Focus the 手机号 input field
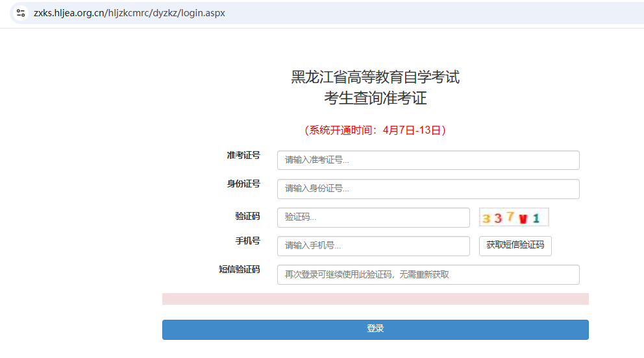Screen dimensions: 644x358 [373, 246]
